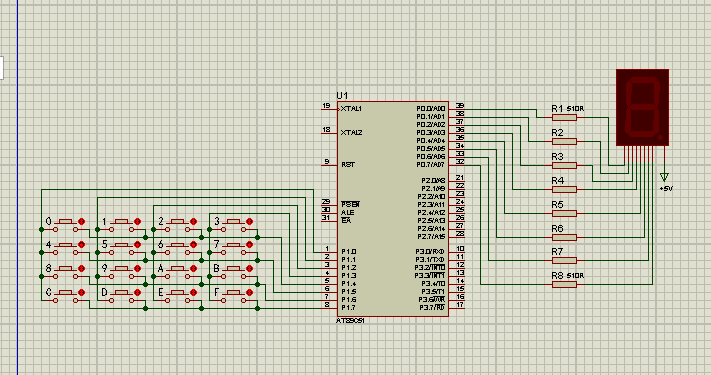
Task: Toggle red latch dot of button D
Action: coord(137,292)
